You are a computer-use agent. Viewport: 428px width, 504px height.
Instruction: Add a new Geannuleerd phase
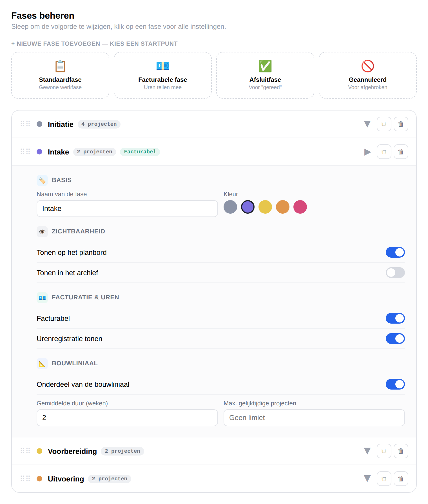click(x=368, y=75)
